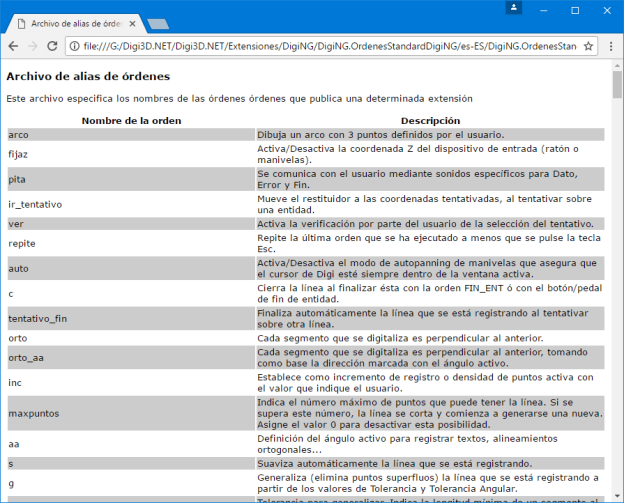Click the scrollbar up arrow
Image resolution: width=624 pixels, height=503 pixels.
pos(617,65)
